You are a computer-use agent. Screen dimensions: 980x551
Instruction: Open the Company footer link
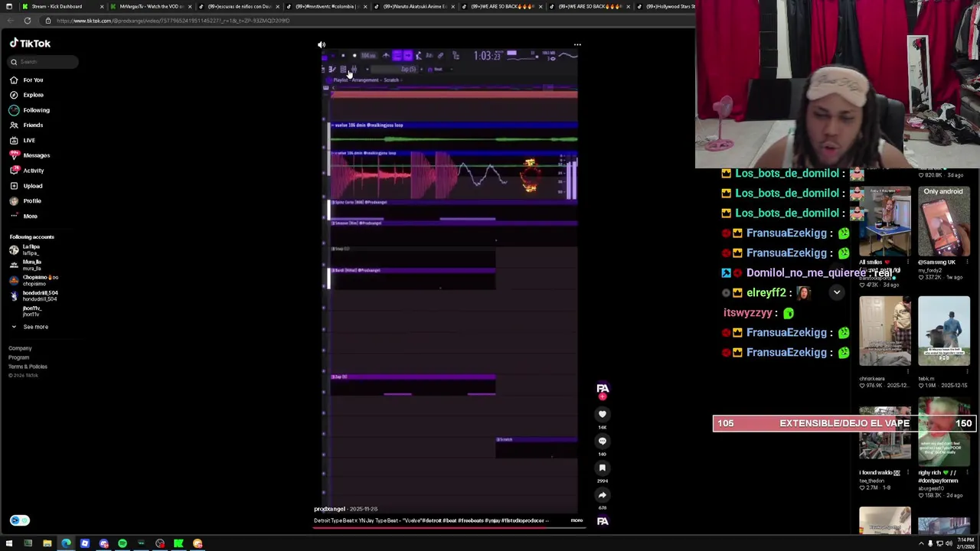click(20, 348)
